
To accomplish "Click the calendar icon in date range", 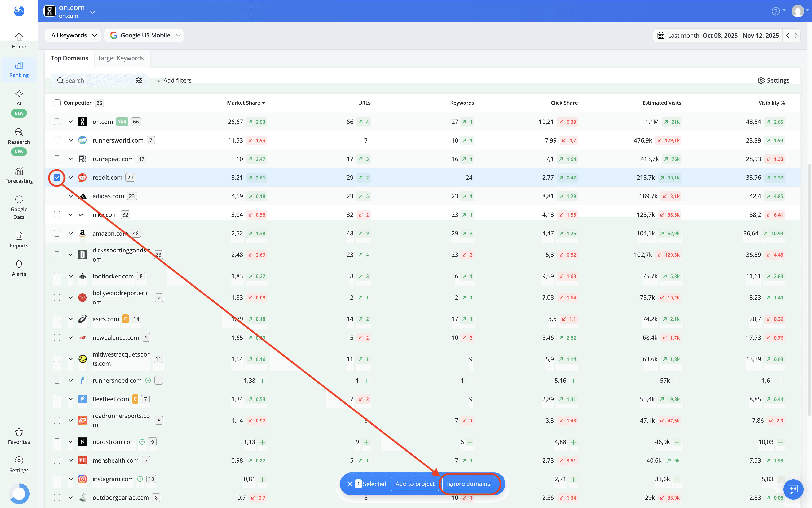I will [x=661, y=35].
